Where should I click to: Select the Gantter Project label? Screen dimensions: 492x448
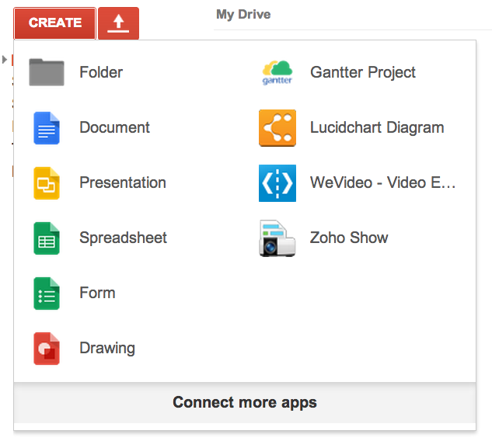(363, 72)
